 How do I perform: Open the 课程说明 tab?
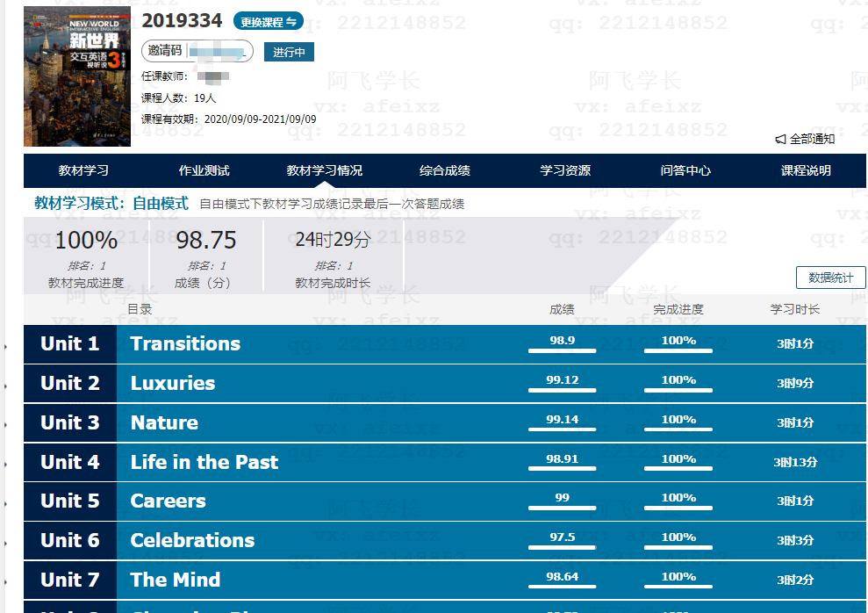coord(806,170)
